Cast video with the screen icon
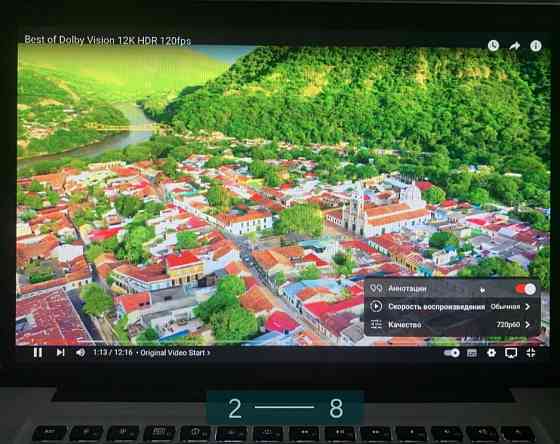560x444 pixels. tap(511, 353)
